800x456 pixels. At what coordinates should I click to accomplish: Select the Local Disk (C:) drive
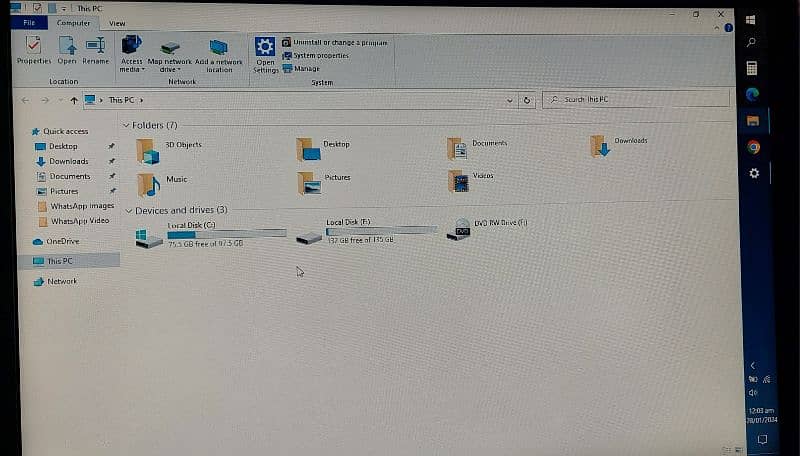click(x=210, y=235)
